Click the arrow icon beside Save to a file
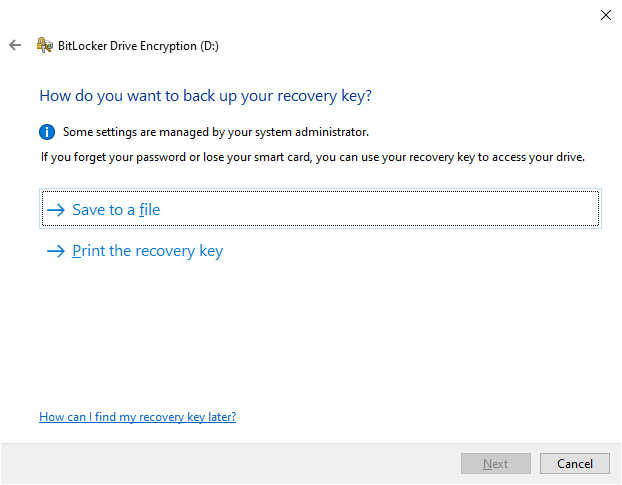 56,210
